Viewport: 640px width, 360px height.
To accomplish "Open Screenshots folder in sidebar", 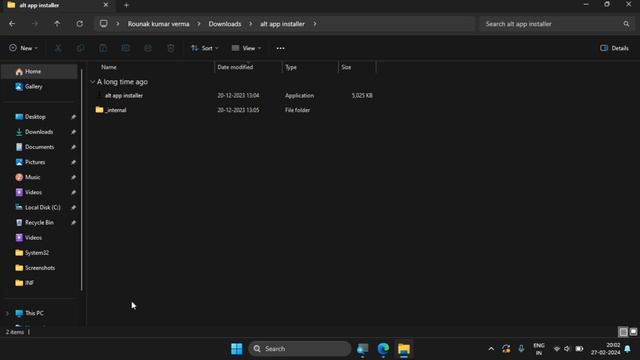I will point(40,268).
